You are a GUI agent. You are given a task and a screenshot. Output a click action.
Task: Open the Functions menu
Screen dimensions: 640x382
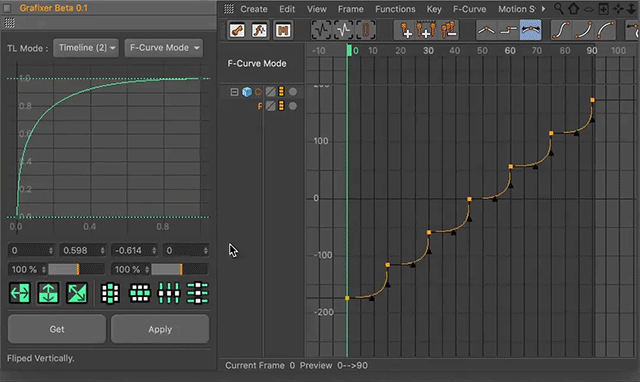point(395,9)
